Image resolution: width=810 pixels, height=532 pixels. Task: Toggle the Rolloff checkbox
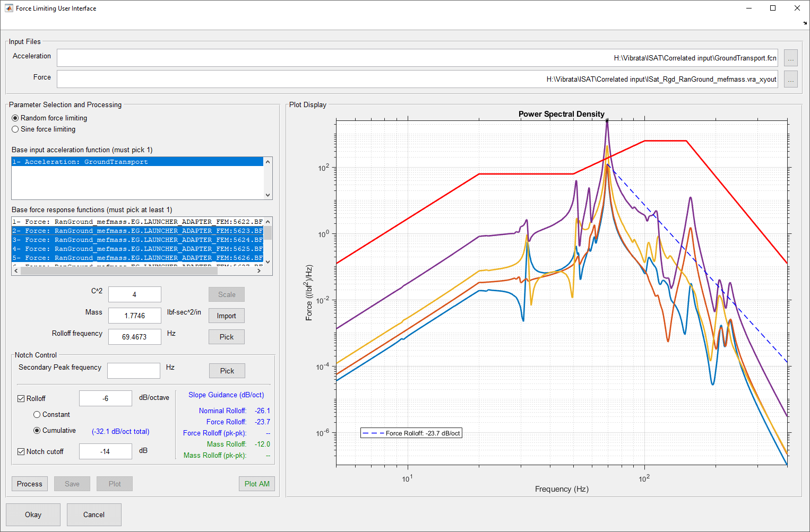click(21, 398)
